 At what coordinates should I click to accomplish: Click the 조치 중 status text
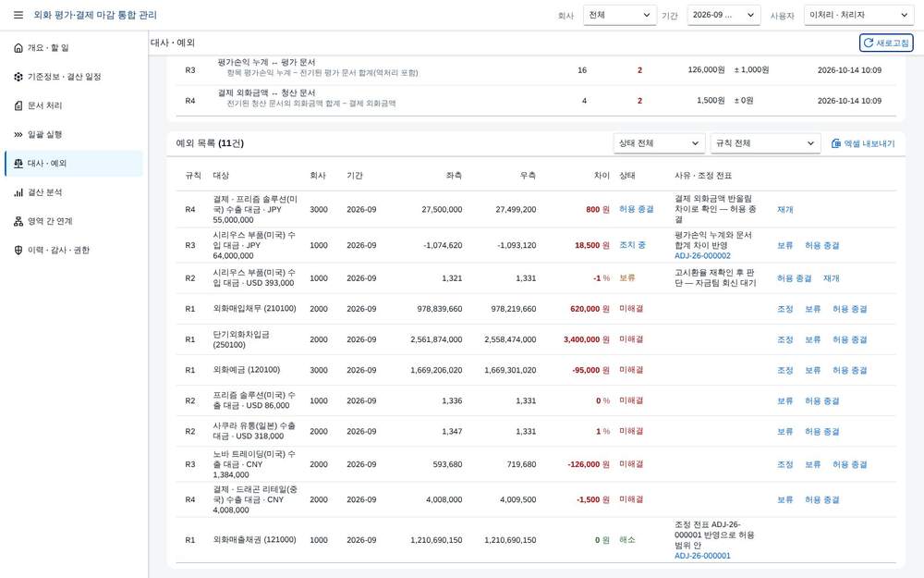(632, 245)
